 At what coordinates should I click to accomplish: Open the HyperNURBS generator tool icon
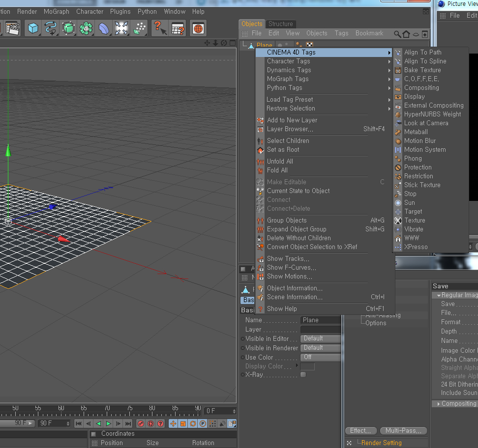coord(68,28)
